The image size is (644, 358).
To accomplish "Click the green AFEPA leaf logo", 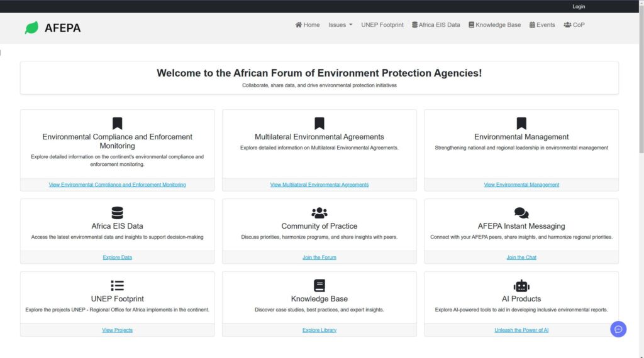I will [x=31, y=28].
